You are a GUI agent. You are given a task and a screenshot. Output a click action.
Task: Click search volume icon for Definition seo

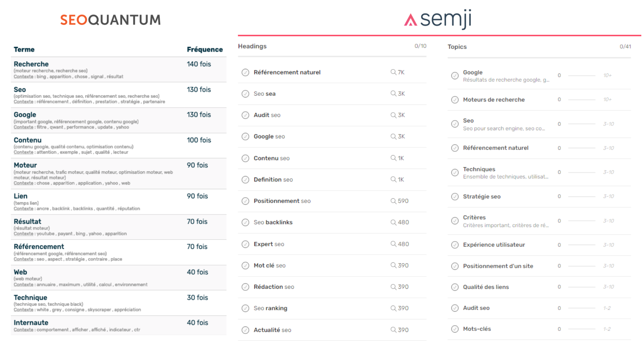click(x=393, y=179)
